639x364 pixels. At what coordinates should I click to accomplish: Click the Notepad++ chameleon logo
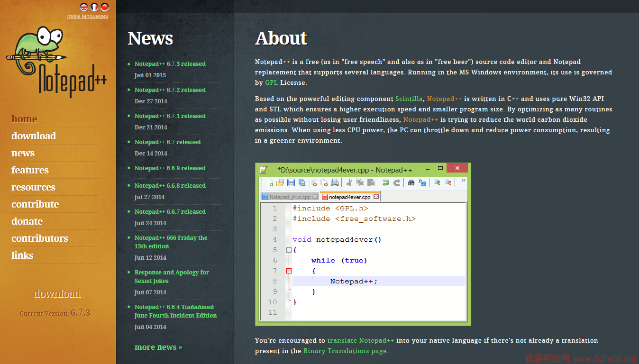(x=57, y=62)
